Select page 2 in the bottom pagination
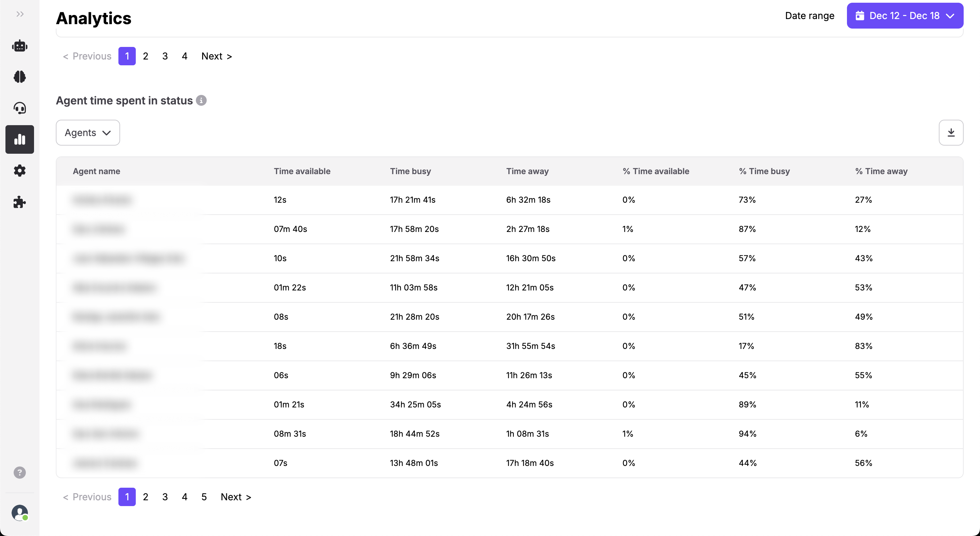This screenshot has width=980, height=536. click(x=145, y=497)
